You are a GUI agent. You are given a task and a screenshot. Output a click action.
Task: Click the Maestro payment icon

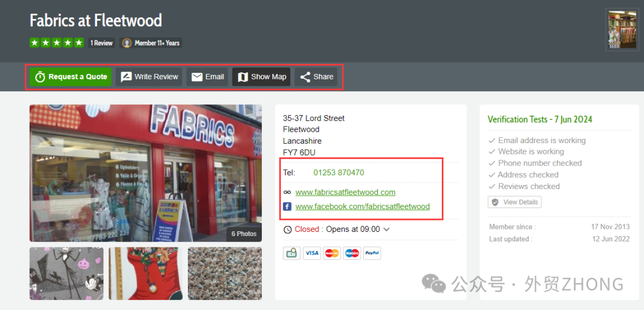352,253
